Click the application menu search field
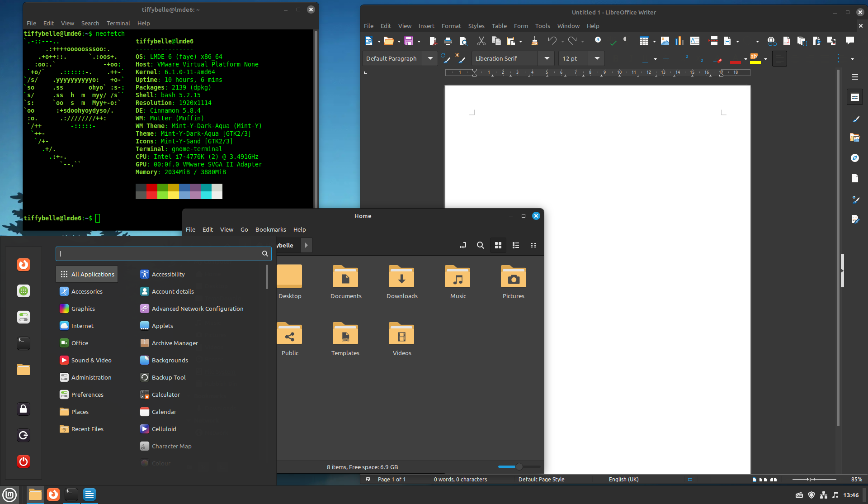Viewport: 868px width, 504px height. 163,253
